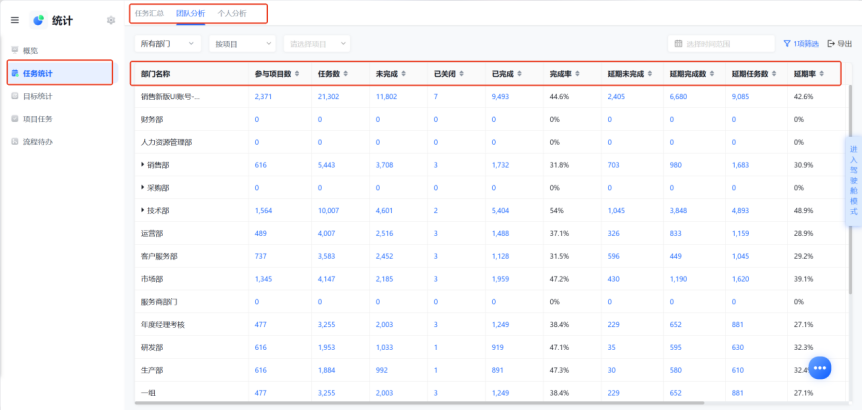
Task: Select the 年度经理考核 row name
Action: (162, 325)
